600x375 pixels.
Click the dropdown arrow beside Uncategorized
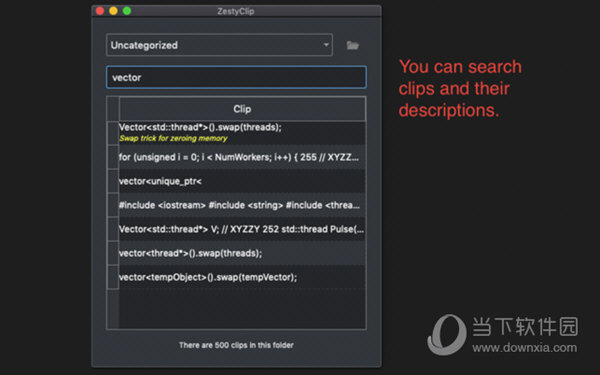(326, 45)
